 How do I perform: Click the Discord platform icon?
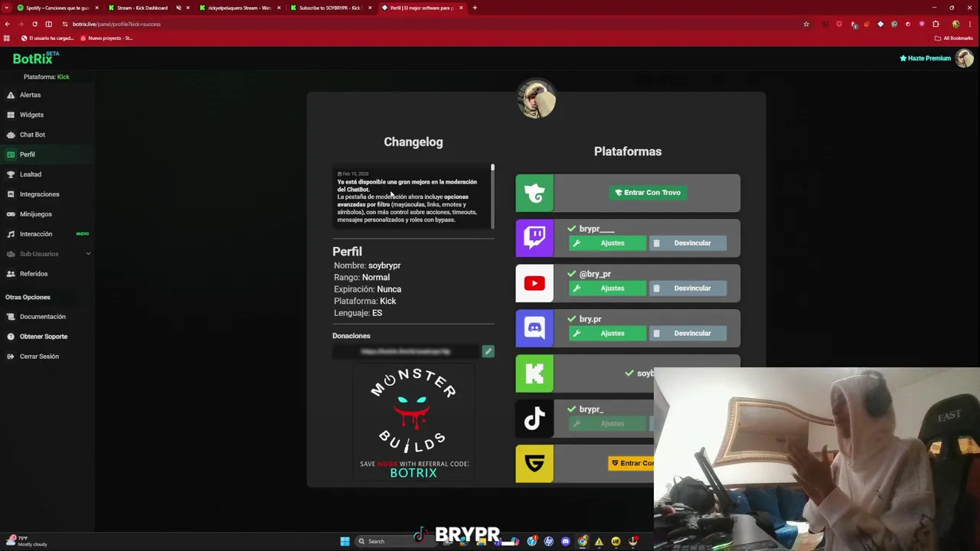pos(534,328)
